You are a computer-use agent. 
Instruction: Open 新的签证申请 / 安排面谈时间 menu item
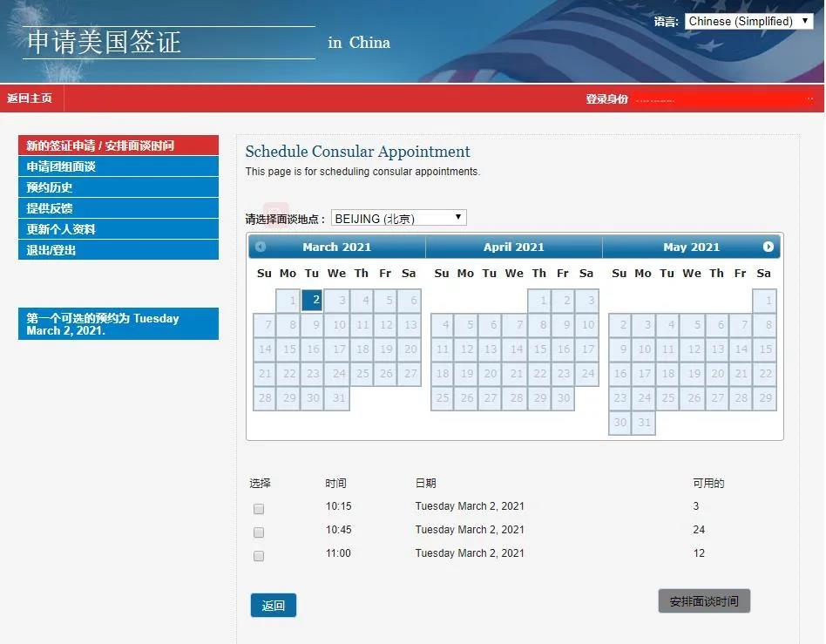(118, 146)
